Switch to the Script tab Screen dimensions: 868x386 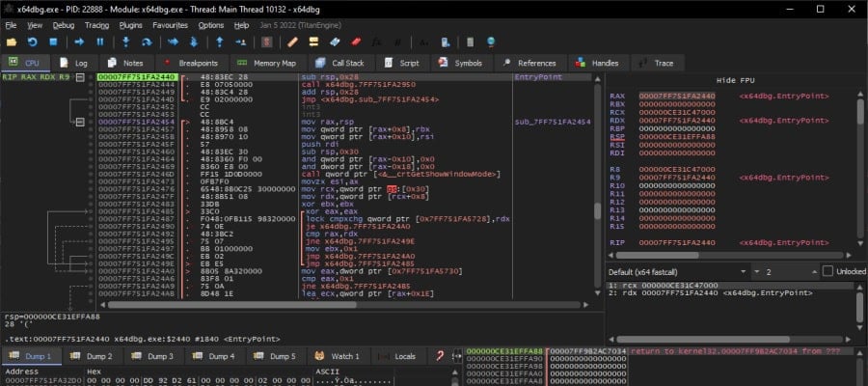(402, 63)
